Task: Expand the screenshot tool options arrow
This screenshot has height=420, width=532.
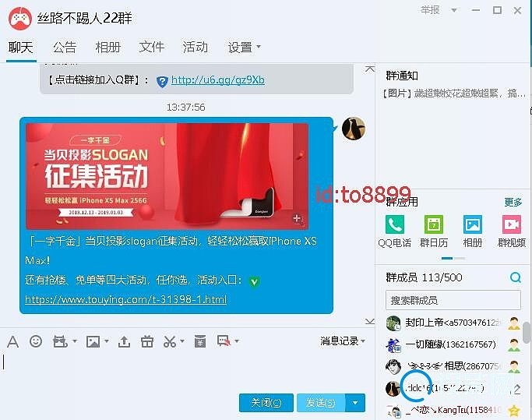Action: click(x=182, y=341)
